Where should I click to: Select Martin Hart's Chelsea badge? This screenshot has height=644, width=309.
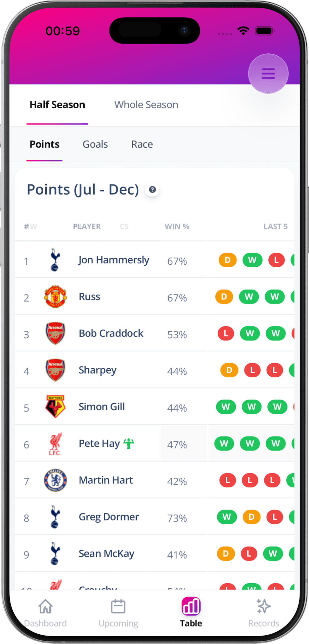pyautogui.click(x=55, y=480)
